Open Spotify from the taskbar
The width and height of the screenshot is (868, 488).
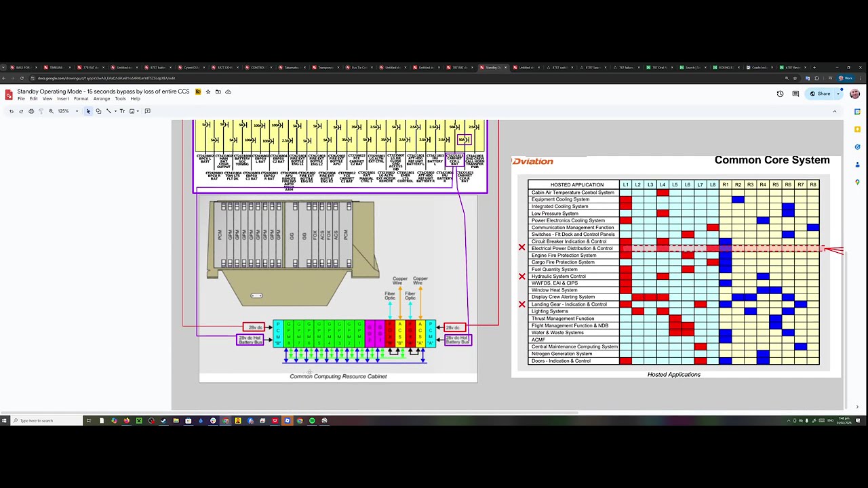tap(312, 421)
